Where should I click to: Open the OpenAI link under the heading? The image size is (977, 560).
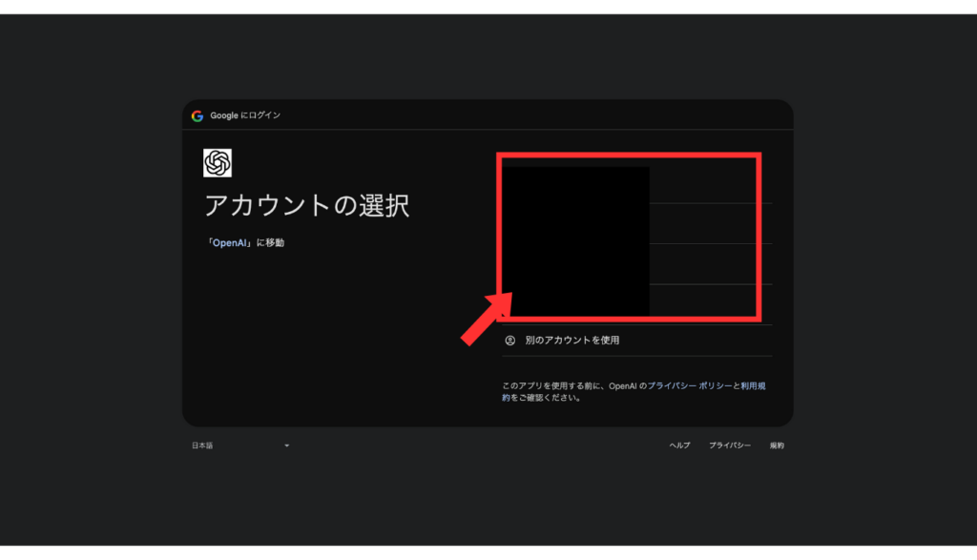pos(230,243)
